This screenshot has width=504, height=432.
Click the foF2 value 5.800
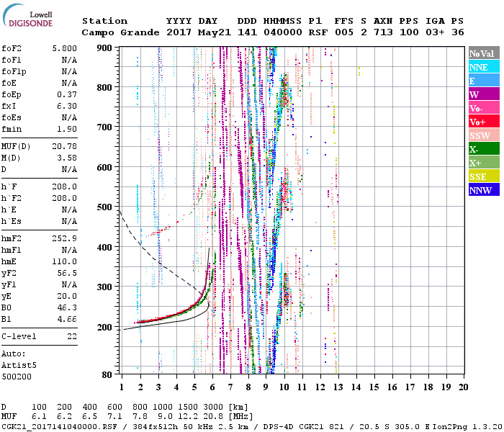pyautogui.click(x=64, y=48)
